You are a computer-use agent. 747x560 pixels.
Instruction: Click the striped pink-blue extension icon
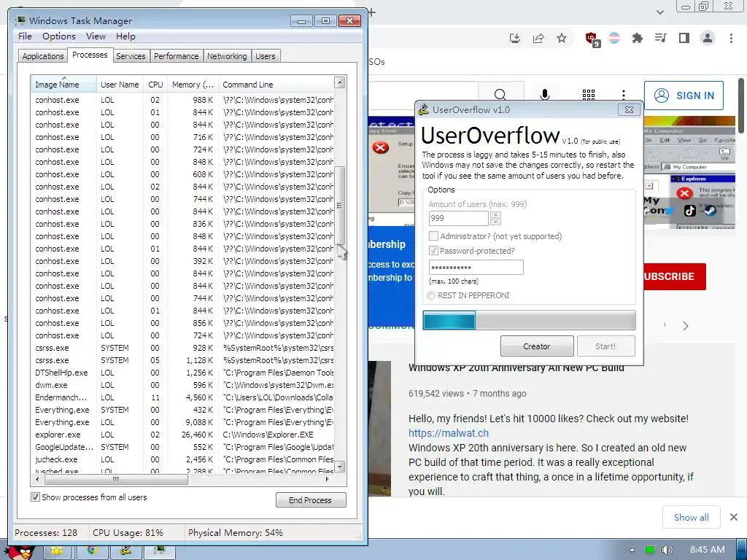pyautogui.click(x=614, y=38)
